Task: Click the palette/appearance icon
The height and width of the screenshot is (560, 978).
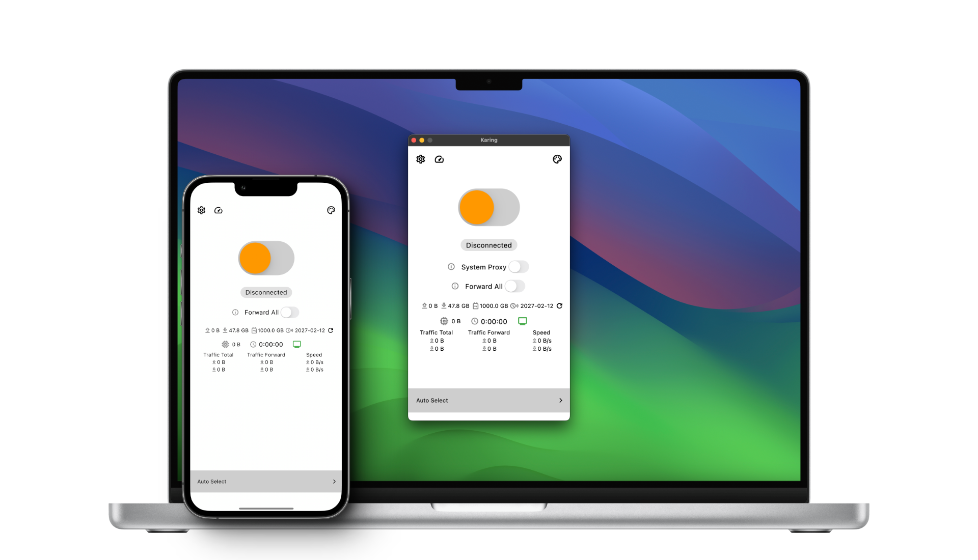Action: coord(557,159)
